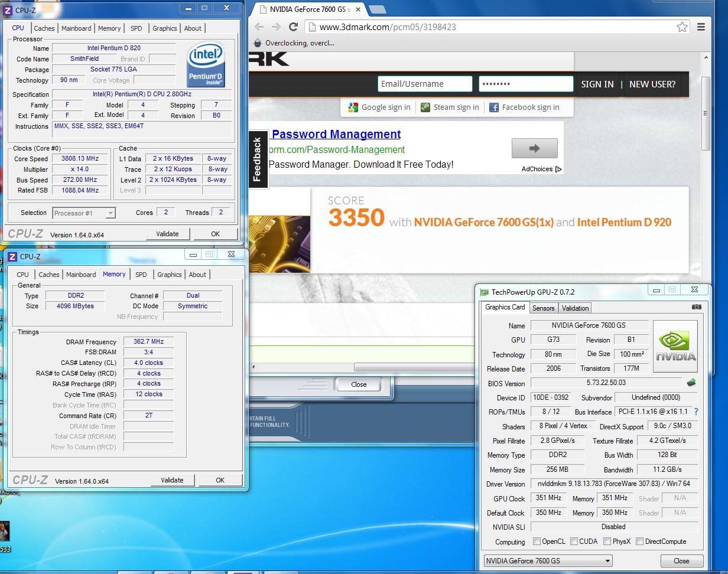Screen dimensions: 728x574
Task: Click GPU-Z title bar icon
Action: (x=485, y=292)
